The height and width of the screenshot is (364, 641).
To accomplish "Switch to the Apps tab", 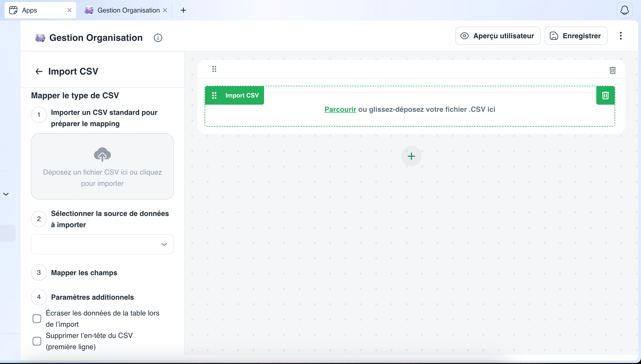I will point(40,10).
